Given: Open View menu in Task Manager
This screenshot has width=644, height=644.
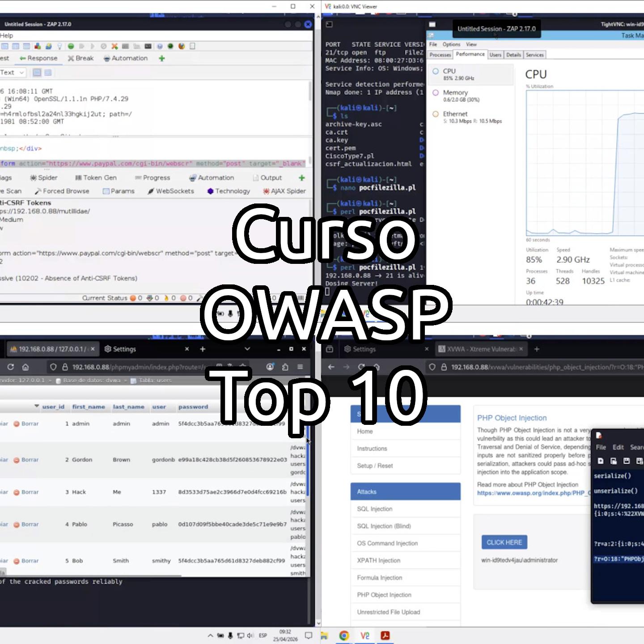Looking at the screenshot, I should coord(471,44).
